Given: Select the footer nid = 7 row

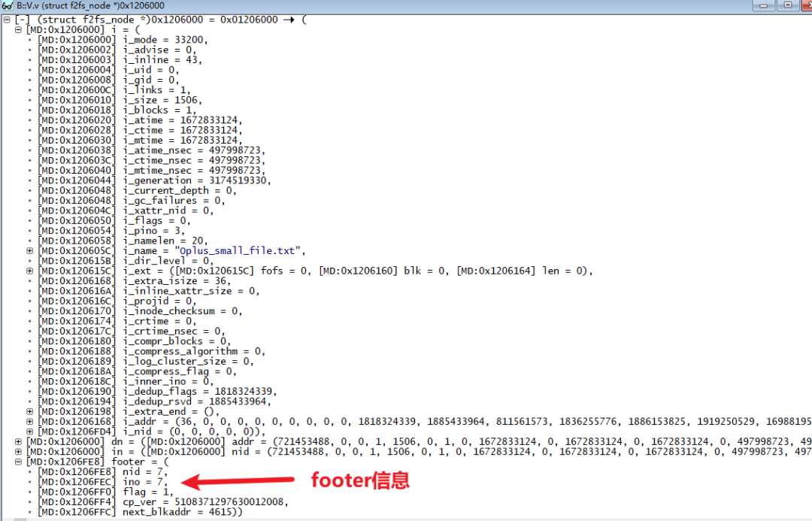Looking at the screenshot, I should 102,472.
